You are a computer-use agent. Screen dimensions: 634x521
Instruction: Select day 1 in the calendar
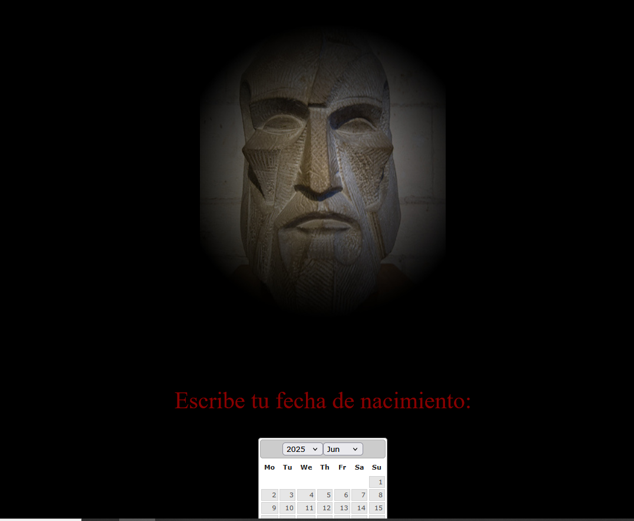(x=377, y=482)
